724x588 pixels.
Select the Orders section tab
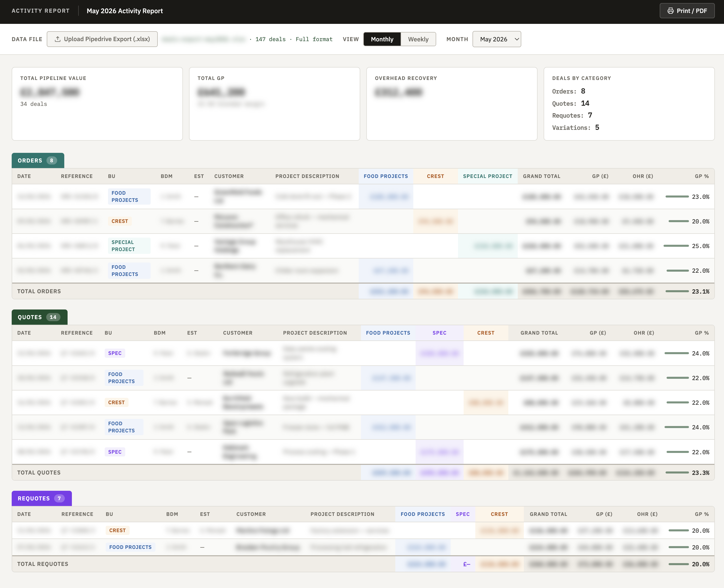pyautogui.click(x=38, y=160)
